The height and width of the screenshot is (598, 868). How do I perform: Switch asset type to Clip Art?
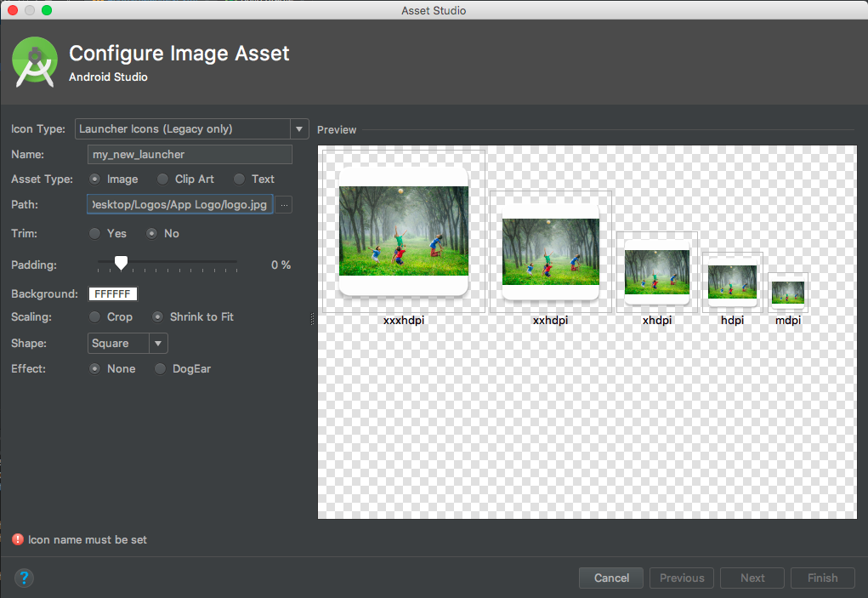click(x=161, y=179)
